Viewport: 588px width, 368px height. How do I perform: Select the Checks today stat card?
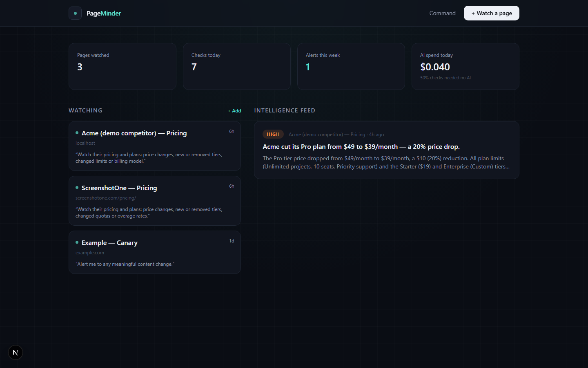[x=237, y=66]
